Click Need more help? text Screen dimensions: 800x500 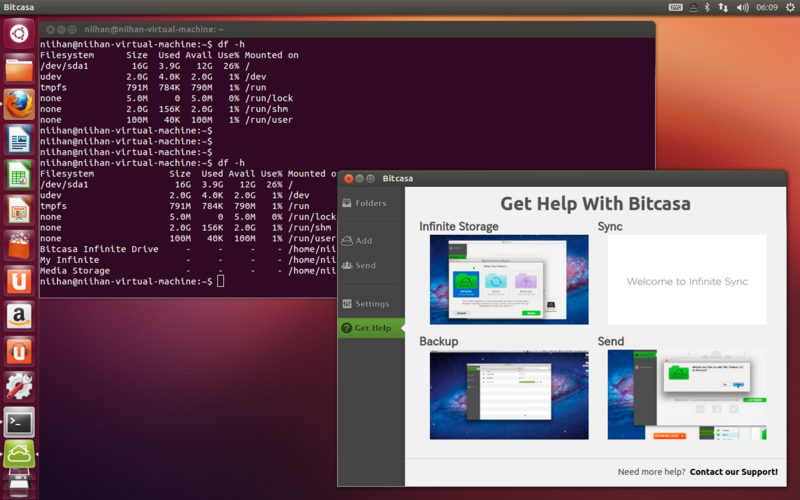tap(652, 472)
